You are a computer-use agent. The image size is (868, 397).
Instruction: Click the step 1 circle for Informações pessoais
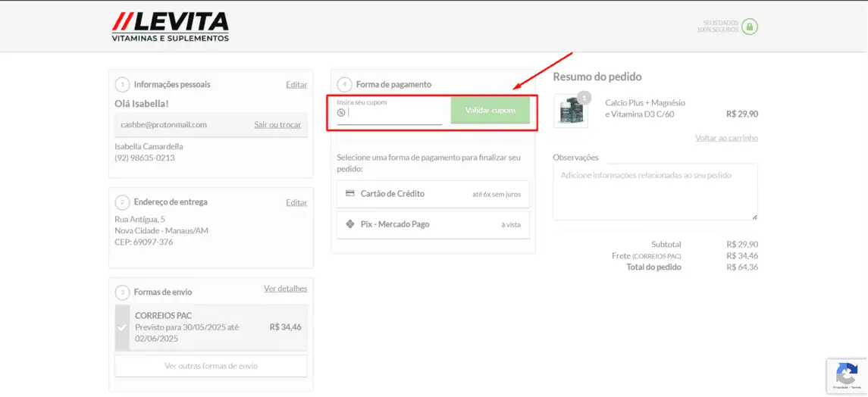click(x=122, y=85)
